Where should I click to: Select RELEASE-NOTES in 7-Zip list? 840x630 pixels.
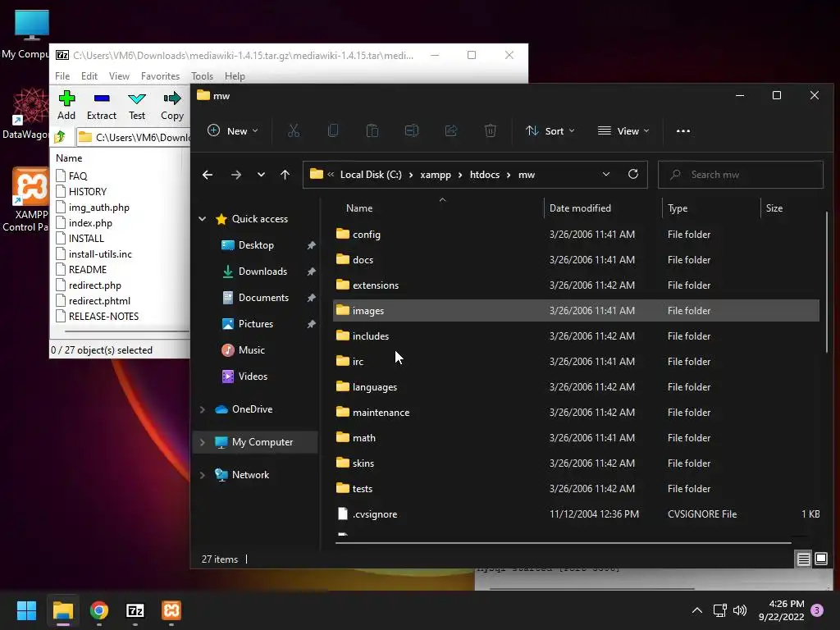(x=103, y=316)
